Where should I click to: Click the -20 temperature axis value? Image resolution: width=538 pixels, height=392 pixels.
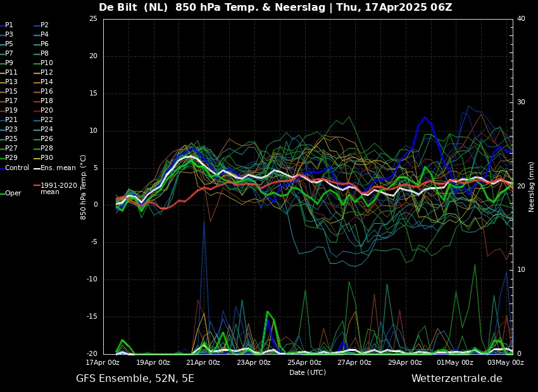click(92, 353)
